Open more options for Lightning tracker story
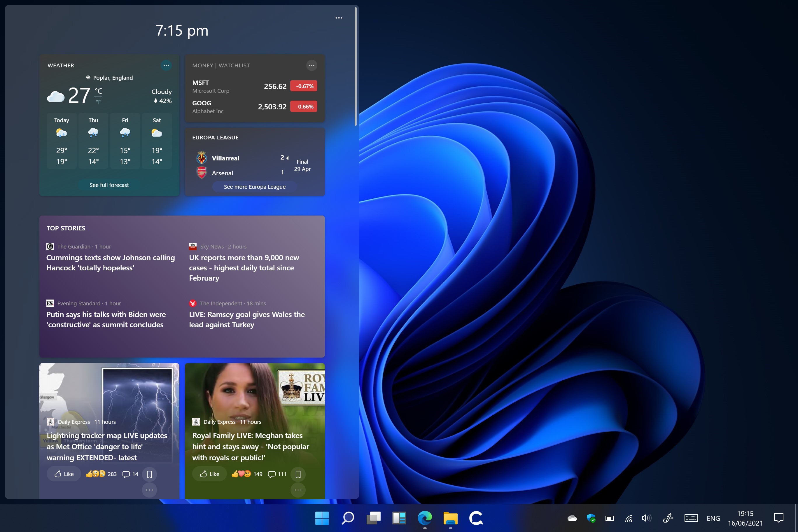This screenshot has width=798, height=532. (149, 490)
